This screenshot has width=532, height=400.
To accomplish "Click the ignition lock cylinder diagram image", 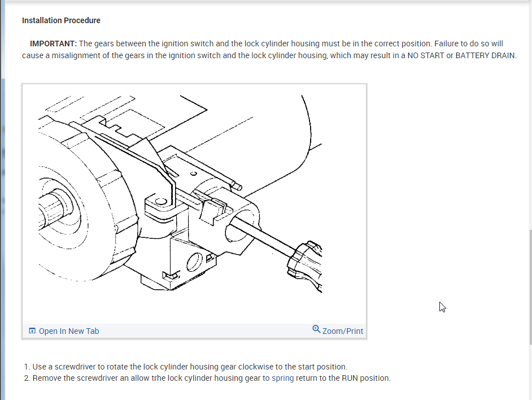I will pyautogui.click(x=194, y=204).
